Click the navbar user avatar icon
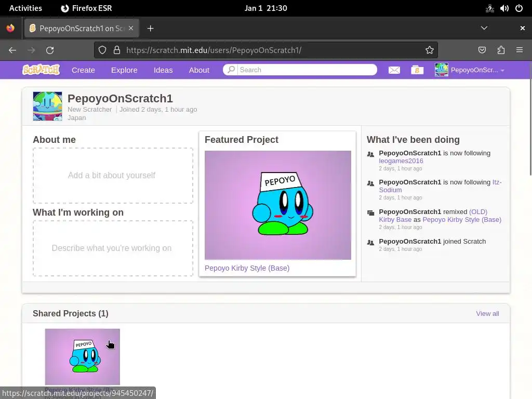Screen dimensions: 532x399 [x=442, y=70]
